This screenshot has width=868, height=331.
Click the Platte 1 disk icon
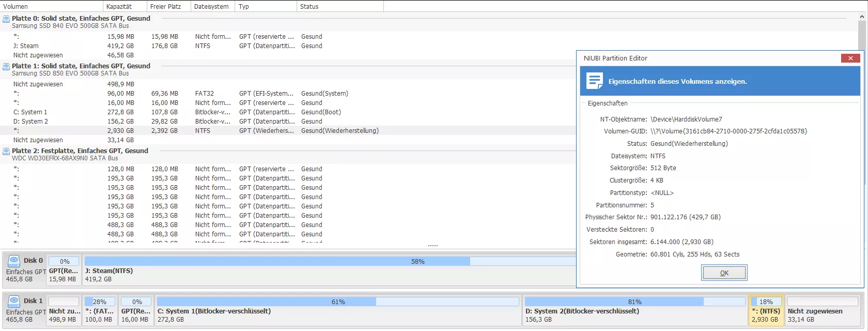pyautogui.click(x=6, y=67)
